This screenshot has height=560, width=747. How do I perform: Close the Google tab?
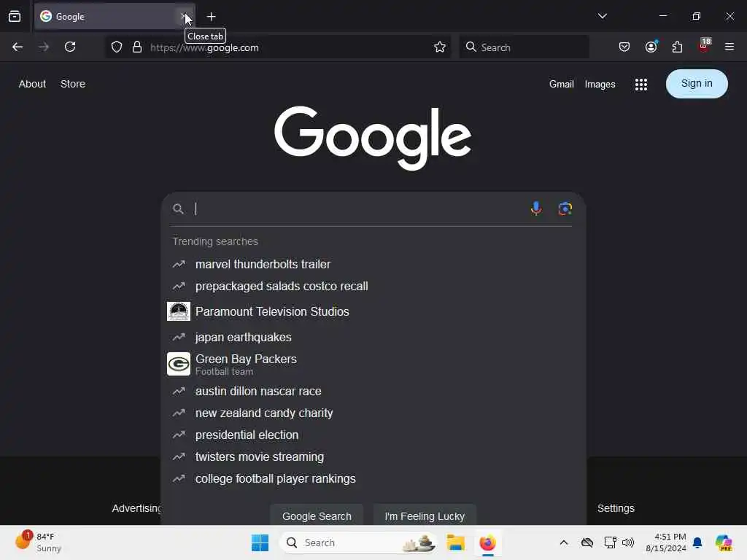click(184, 17)
